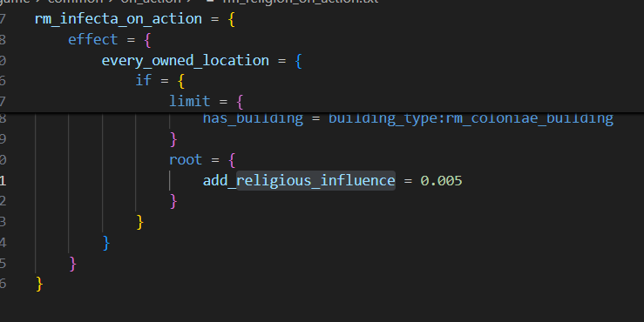Click has_building keyword in code

pyautogui.click(x=253, y=118)
